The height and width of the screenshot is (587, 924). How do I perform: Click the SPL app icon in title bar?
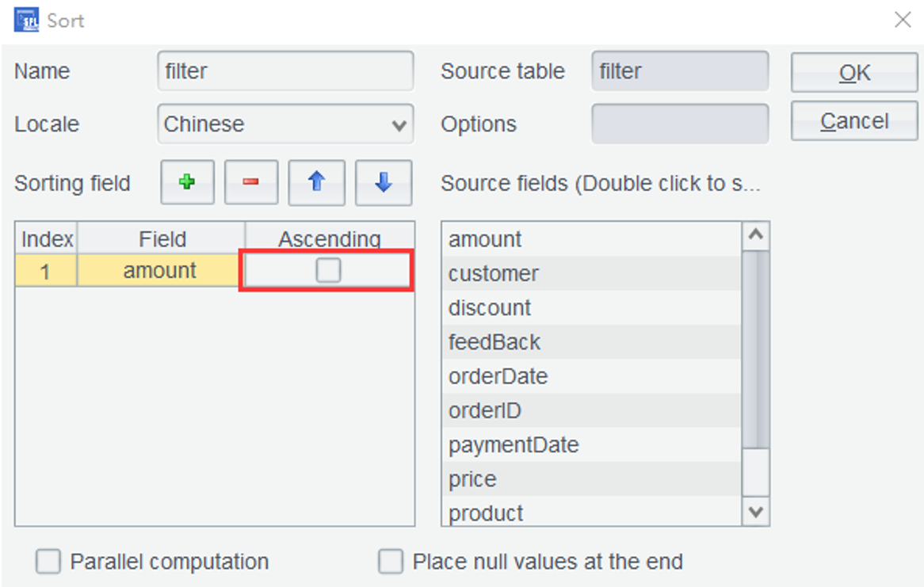pos(26,19)
